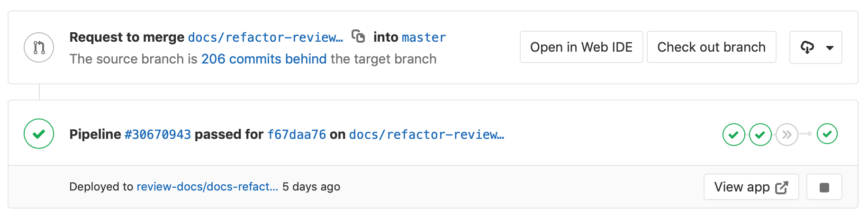Stop the review environment
Viewport: 868px width, 218px height.
pyautogui.click(x=824, y=187)
